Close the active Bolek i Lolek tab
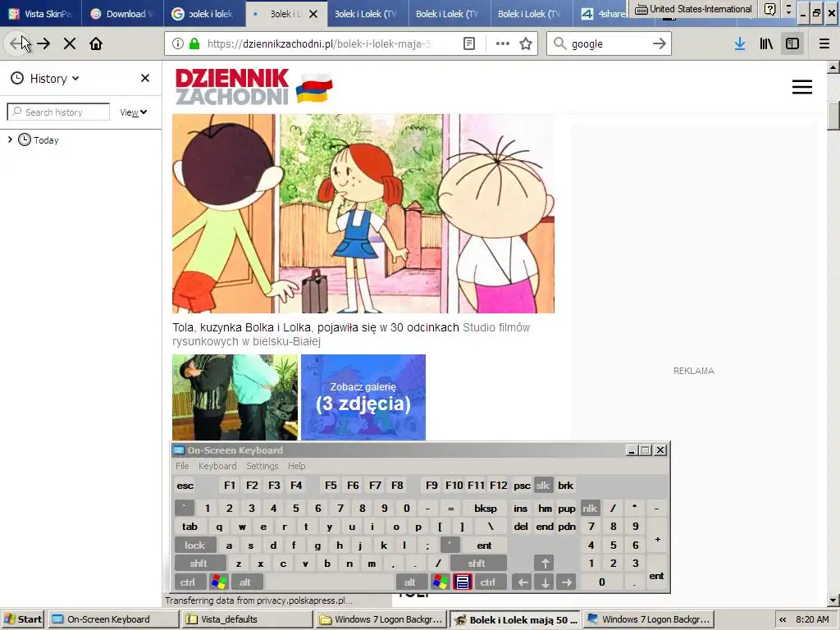This screenshot has height=630, width=840. (313, 14)
